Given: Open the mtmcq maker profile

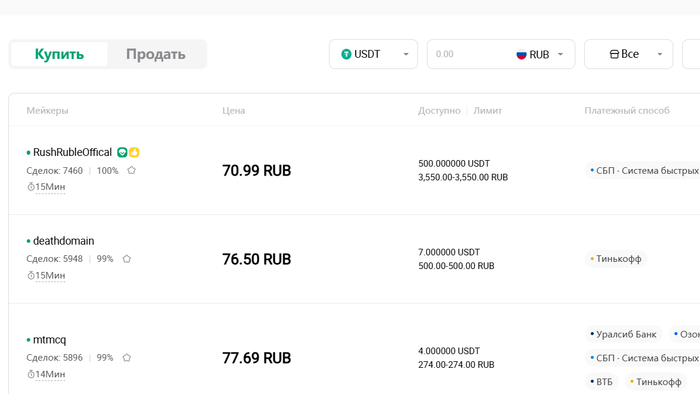Looking at the screenshot, I should [x=50, y=340].
